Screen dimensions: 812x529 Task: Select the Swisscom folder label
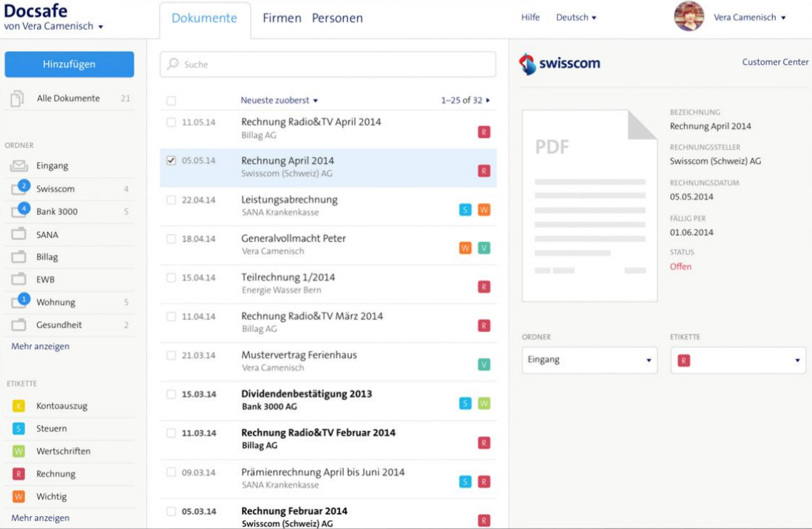(x=56, y=189)
